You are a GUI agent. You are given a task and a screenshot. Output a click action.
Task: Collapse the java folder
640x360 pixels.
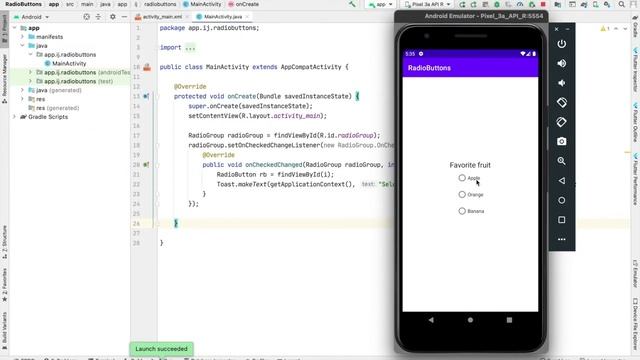click(x=22, y=46)
